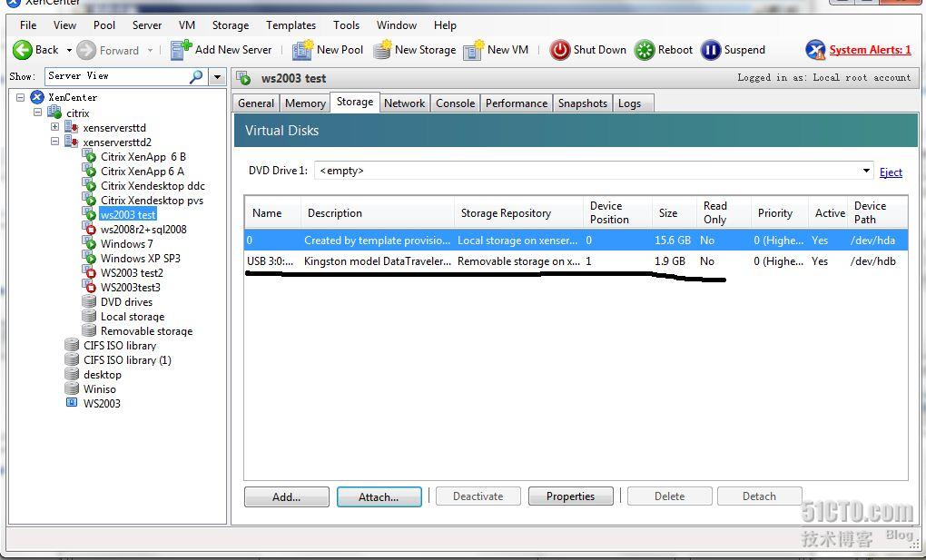Select Windows XP SP3 in tree

[x=141, y=258]
